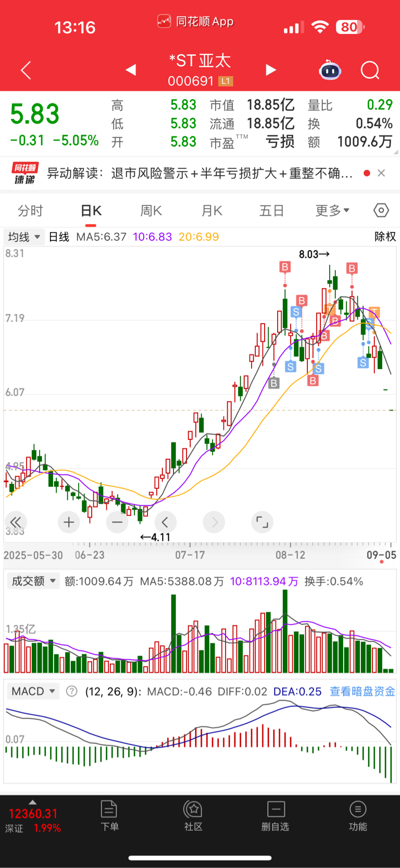
Task: Pan chart left with chevron button
Action: point(165,522)
